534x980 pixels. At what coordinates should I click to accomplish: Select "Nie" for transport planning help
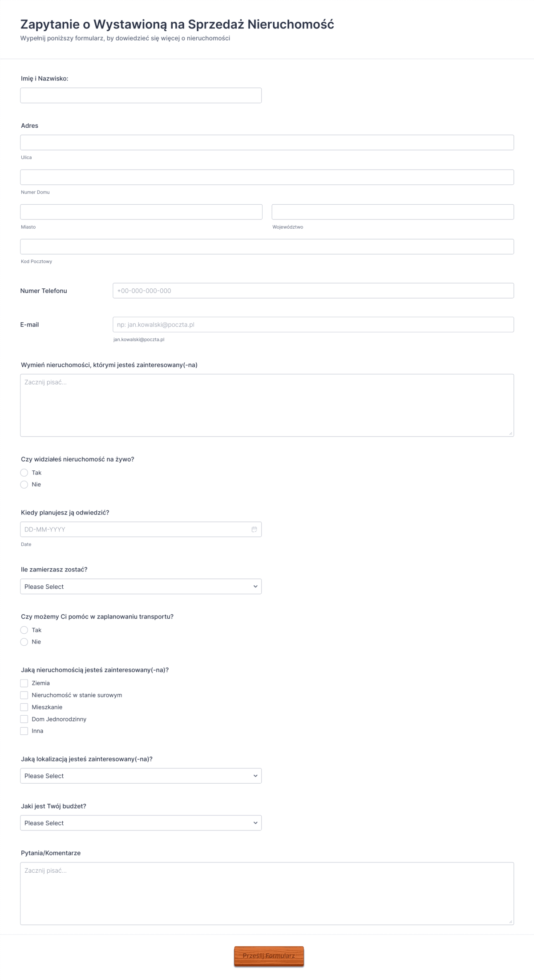24,642
